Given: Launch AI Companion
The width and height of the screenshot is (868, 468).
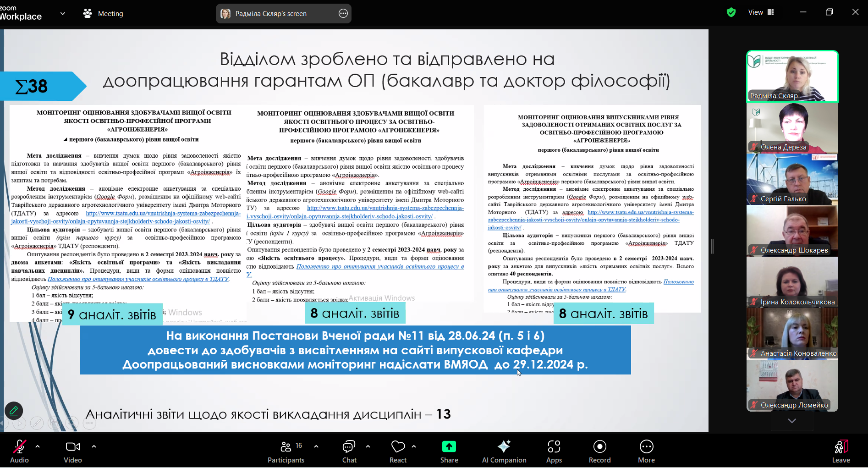Looking at the screenshot, I should click(x=504, y=451).
